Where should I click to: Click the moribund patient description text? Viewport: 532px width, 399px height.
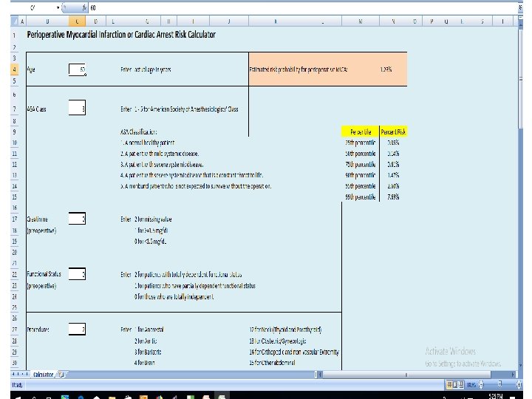tap(196, 186)
